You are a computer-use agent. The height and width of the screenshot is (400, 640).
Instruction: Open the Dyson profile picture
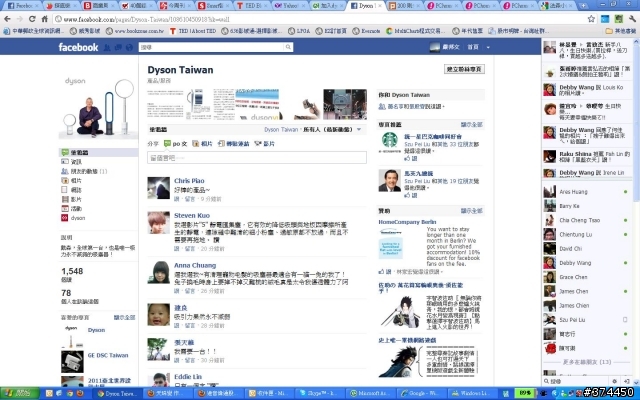coord(98,106)
